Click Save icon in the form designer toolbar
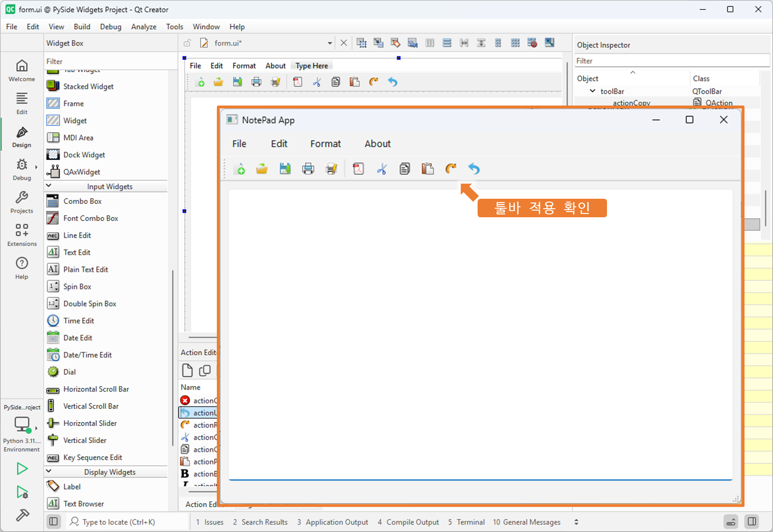Viewport: 773px width, 532px height. tap(237, 82)
